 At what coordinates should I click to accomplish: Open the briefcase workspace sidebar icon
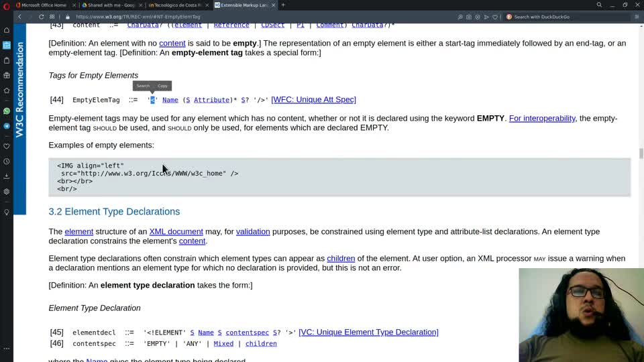tap(7, 76)
